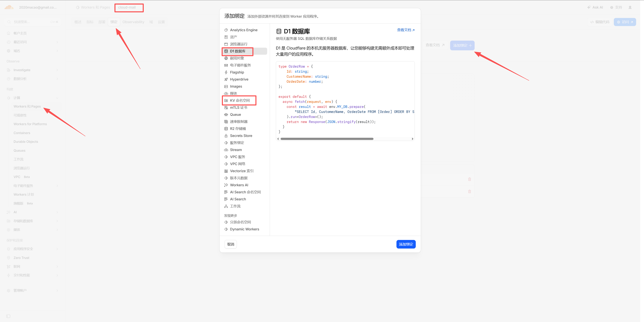Click the 取消 cancel button
This screenshot has height=322, width=644.
tap(230, 244)
